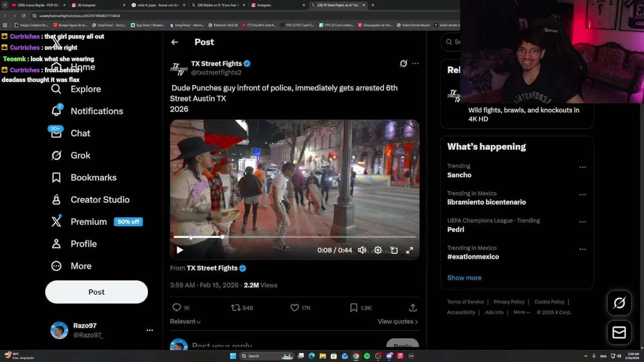This screenshot has width=644, height=362.
Task: Open options for libramiento bicentenario trend
Action: pyautogui.click(x=583, y=195)
